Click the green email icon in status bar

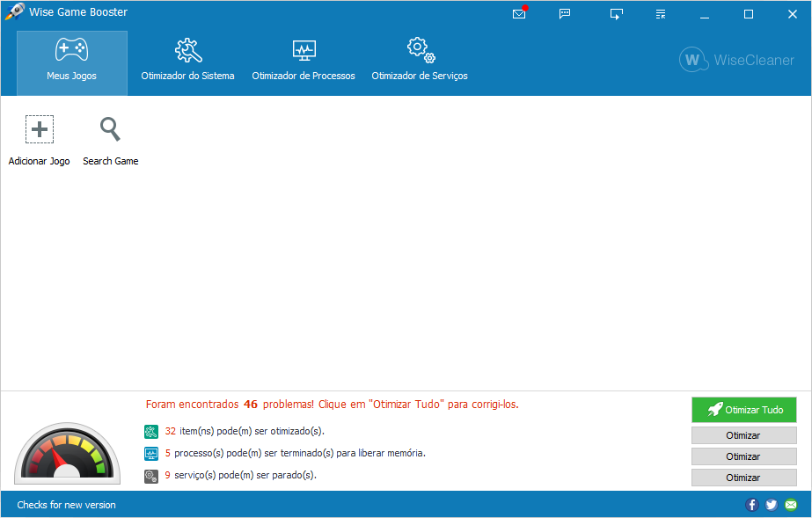coord(791,505)
